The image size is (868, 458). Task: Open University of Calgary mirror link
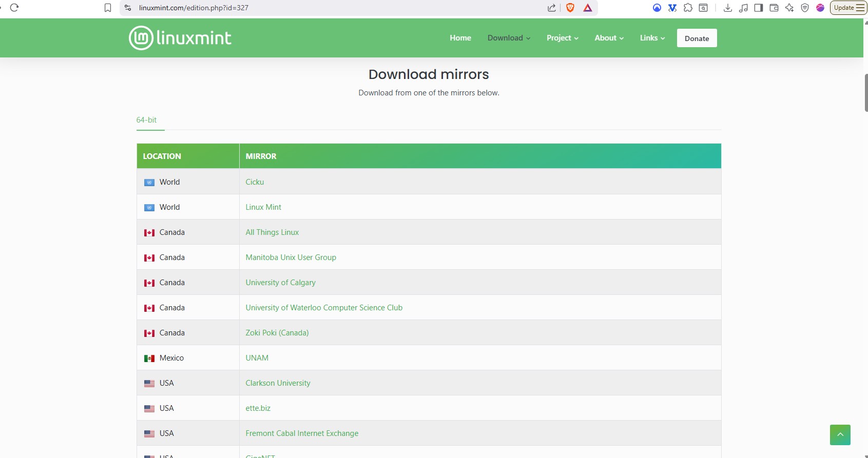click(x=280, y=283)
